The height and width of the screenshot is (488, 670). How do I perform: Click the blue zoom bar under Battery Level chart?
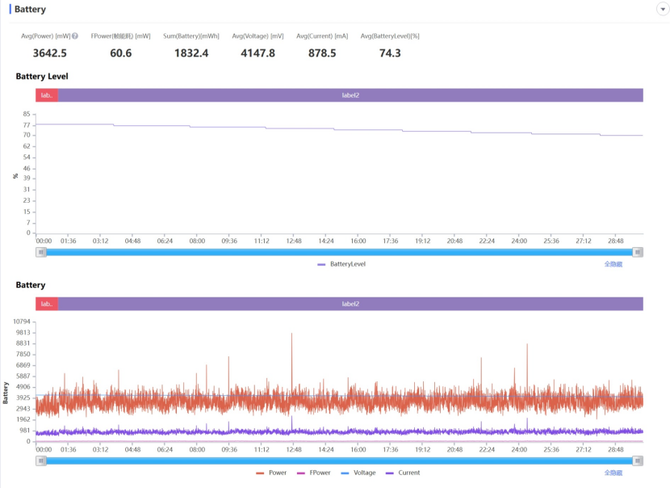click(x=340, y=252)
